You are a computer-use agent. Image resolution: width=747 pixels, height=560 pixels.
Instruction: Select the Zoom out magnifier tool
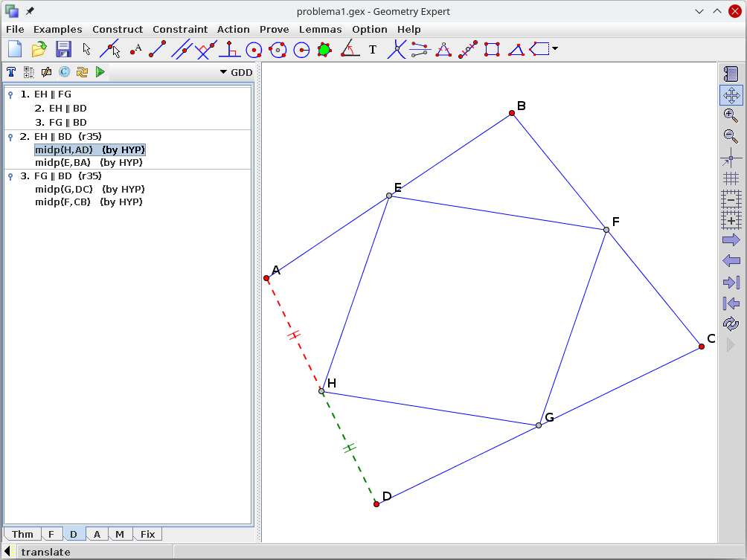point(731,136)
